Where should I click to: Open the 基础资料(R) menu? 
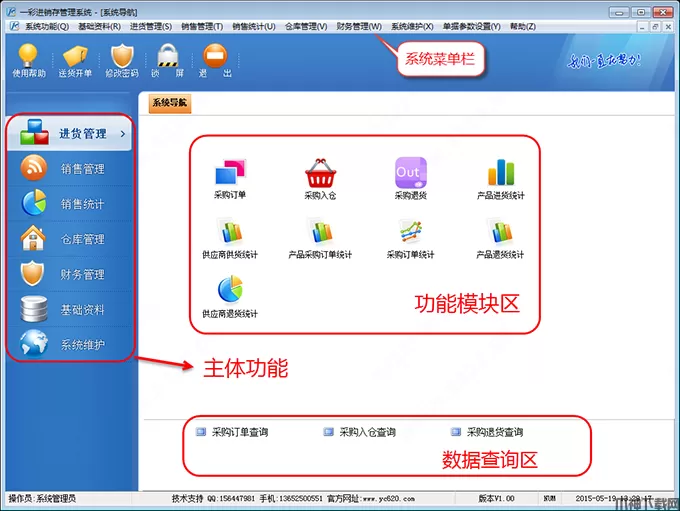(x=99, y=26)
